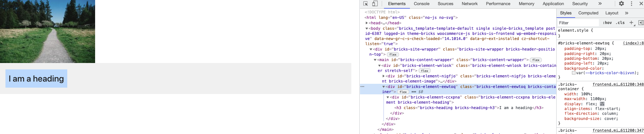
Task: Expand the head element node
Action: point(367,23)
